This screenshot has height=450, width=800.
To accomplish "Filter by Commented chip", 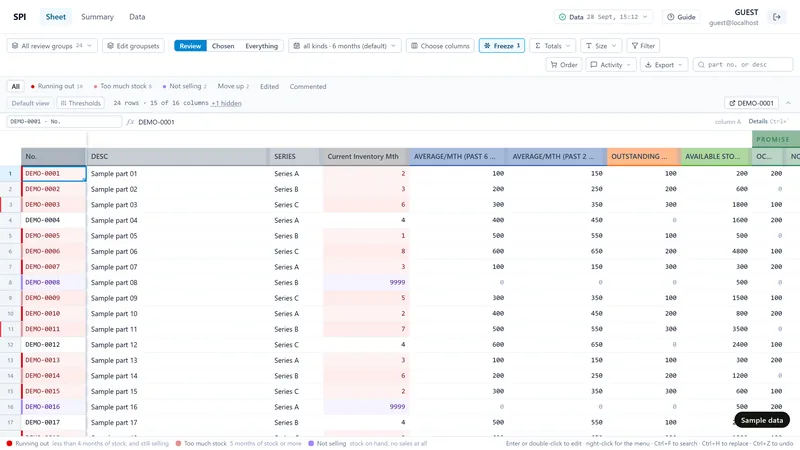I will [x=308, y=87].
